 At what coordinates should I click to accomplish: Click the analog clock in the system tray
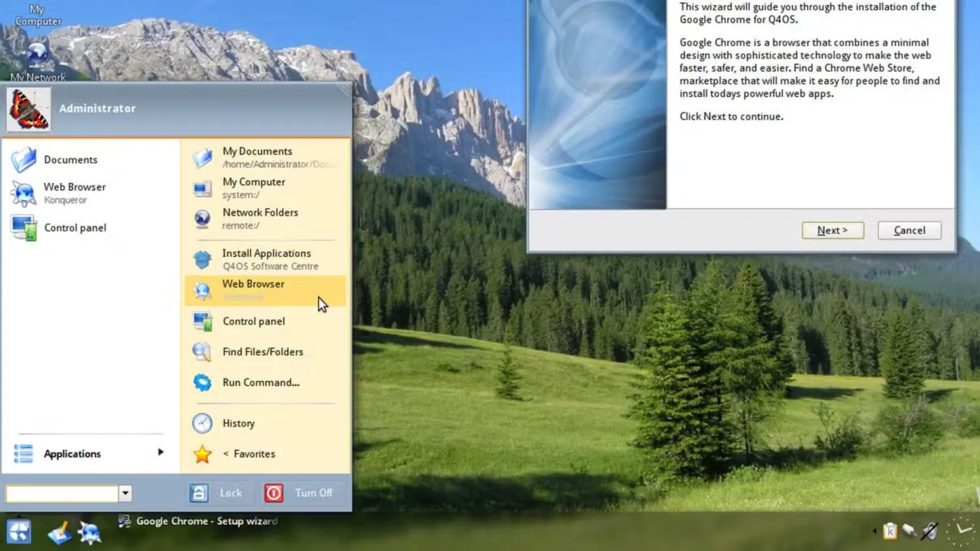(962, 531)
